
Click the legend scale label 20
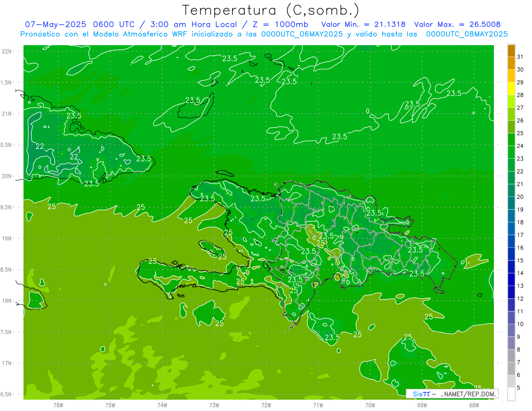coord(520,197)
